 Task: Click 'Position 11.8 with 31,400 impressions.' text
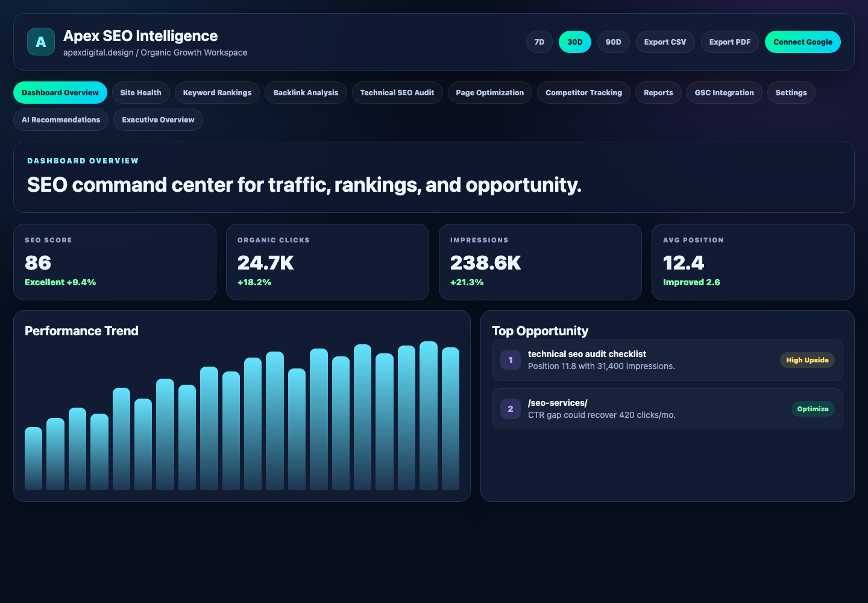pos(602,366)
